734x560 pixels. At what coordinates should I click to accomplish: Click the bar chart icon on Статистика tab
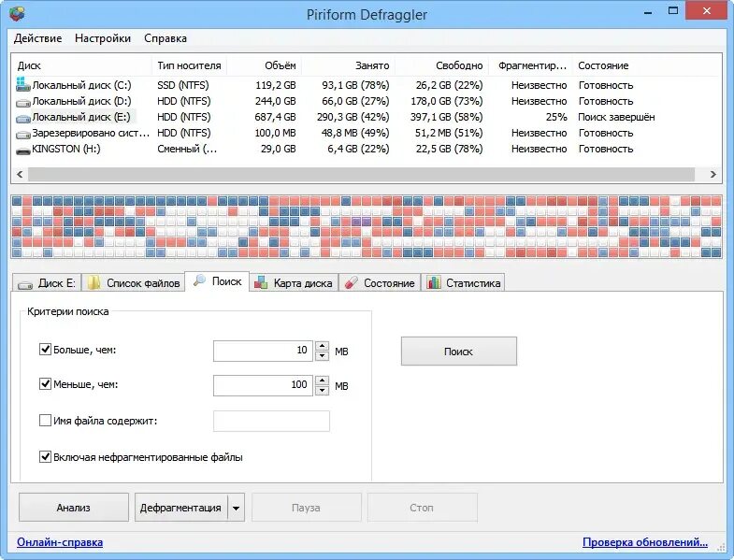click(434, 282)
